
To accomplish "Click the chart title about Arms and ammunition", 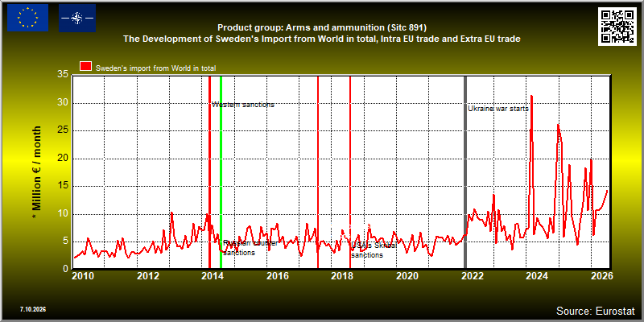I will pos(322,33).
